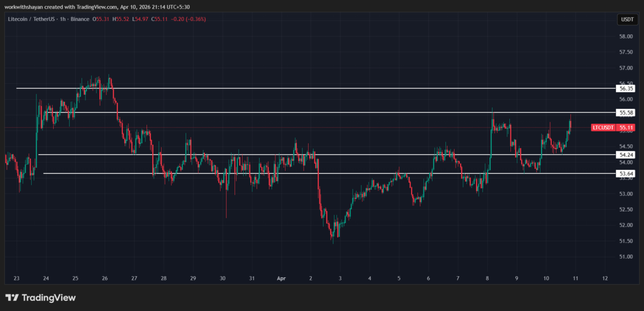The height and width of the screenshot is (311, 644).
Task: Open the TradingView wordmark next to the logo
Action: 49,297
